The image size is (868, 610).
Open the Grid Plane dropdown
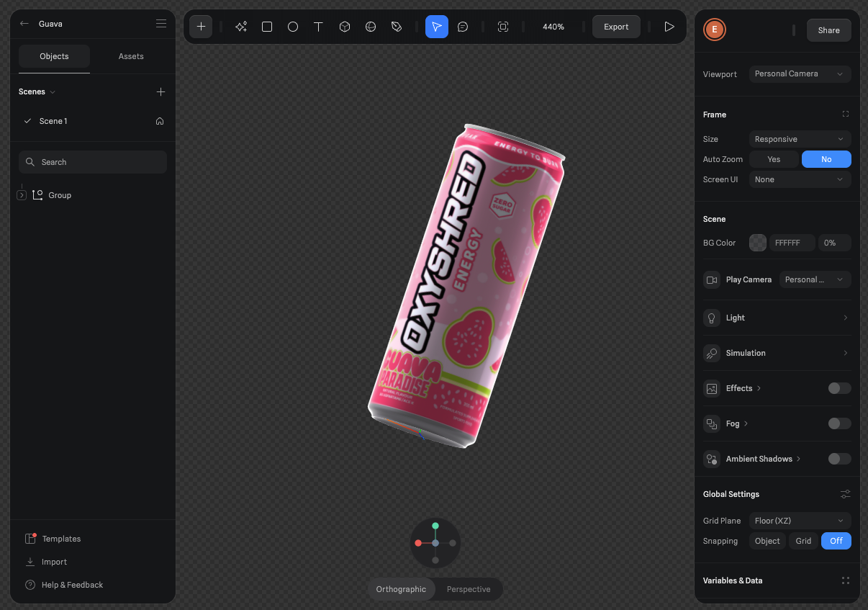pos(800,520)
